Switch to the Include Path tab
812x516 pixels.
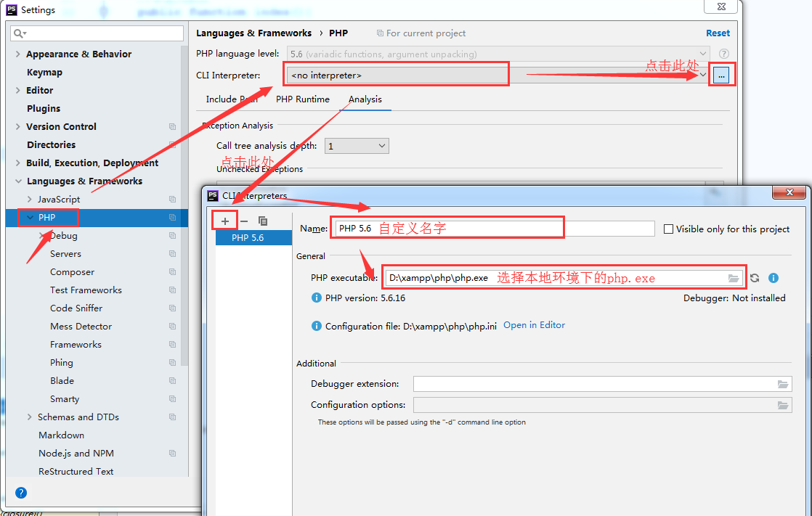232,99
